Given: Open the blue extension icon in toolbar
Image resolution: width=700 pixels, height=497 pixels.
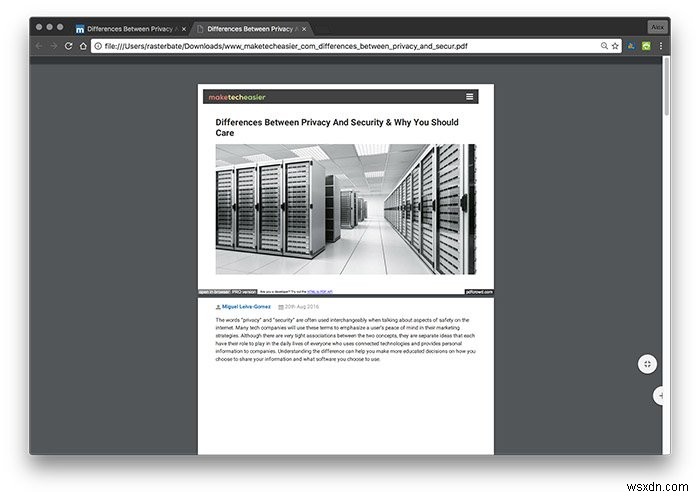Looking at the screenshot, I should [x=631, y=46].
